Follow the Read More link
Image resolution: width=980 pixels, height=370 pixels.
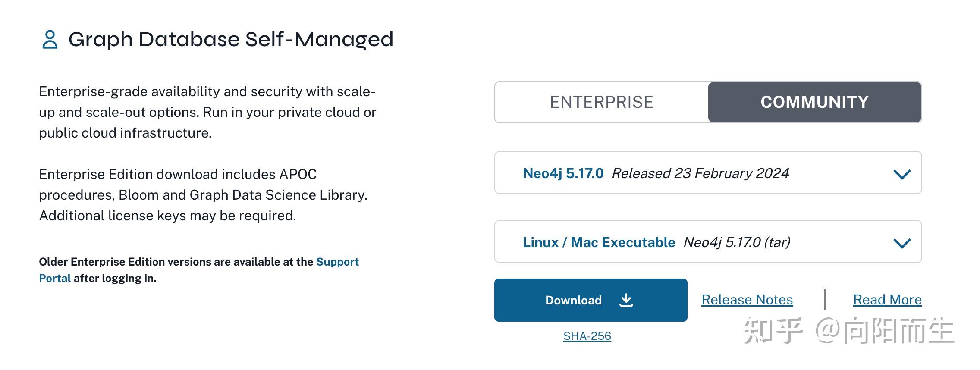tap(887, 300)
